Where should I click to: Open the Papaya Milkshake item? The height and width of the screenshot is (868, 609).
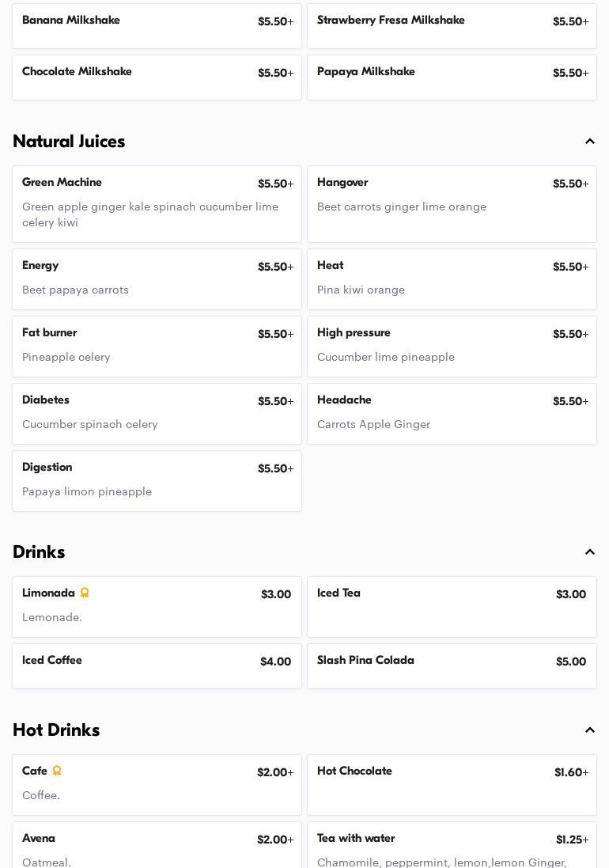click(452, 78)
